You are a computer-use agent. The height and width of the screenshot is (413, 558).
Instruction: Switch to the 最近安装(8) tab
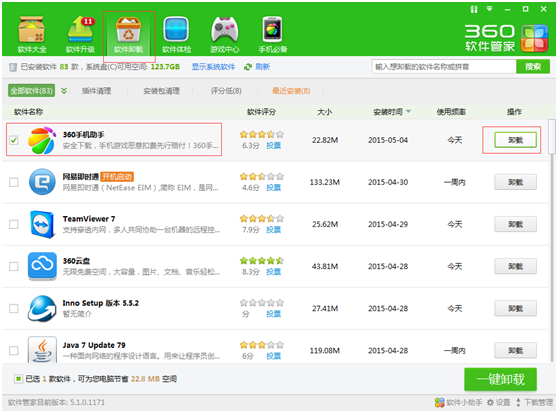(291, 91)
